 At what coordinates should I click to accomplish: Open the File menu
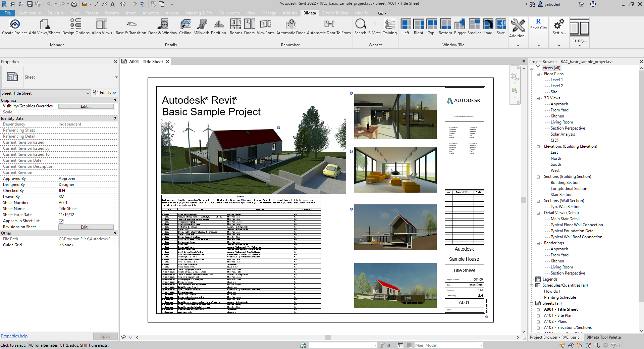click(x=8, y=13)
